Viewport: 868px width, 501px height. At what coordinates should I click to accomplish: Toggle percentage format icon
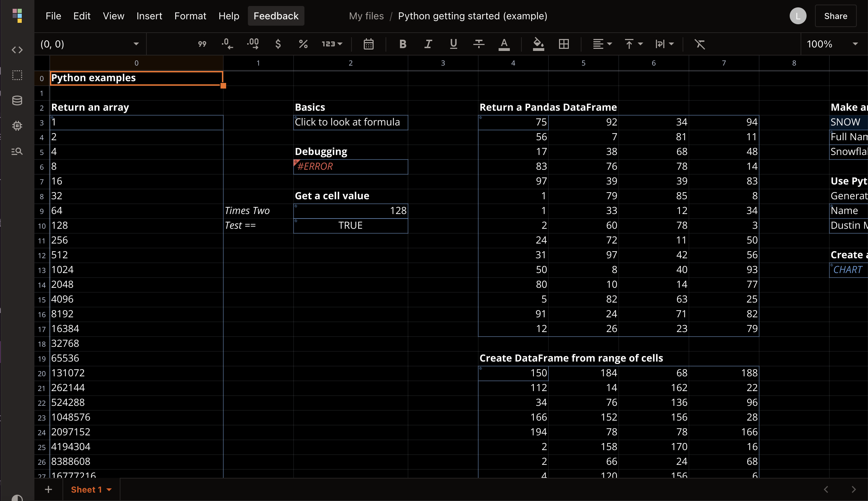[x=303, y=44]
